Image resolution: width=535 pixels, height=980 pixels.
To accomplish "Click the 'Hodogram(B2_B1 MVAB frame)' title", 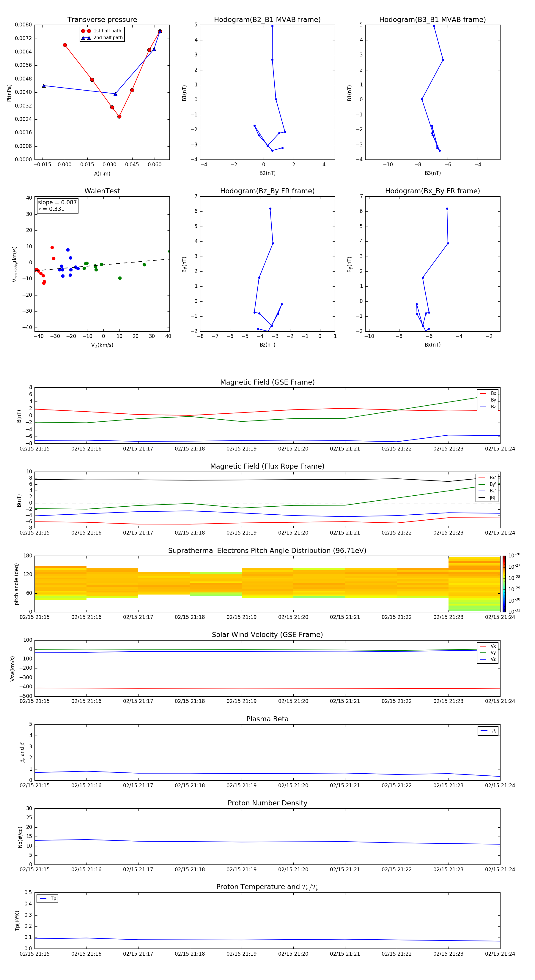I will pyautogui.click(x=267, y=20).
